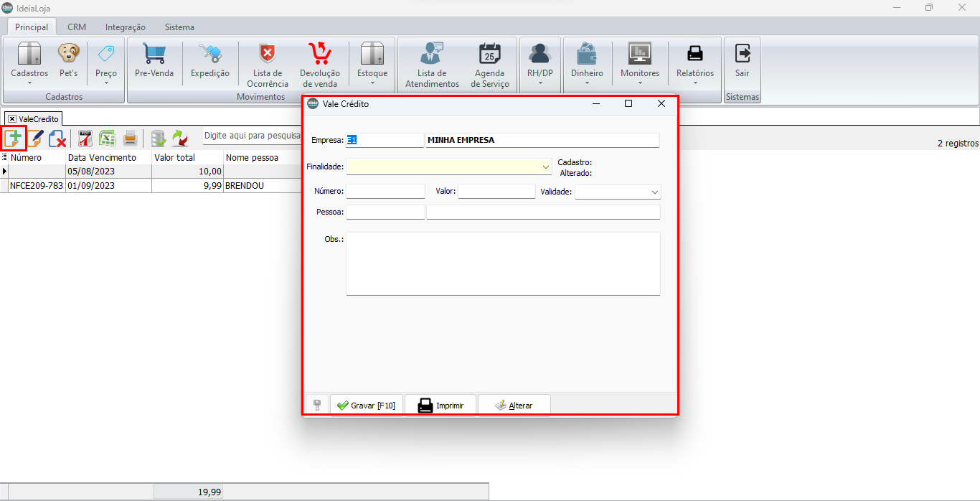Switch to the CRM ribbon tab
980x501 pixels.
[77, 27]
